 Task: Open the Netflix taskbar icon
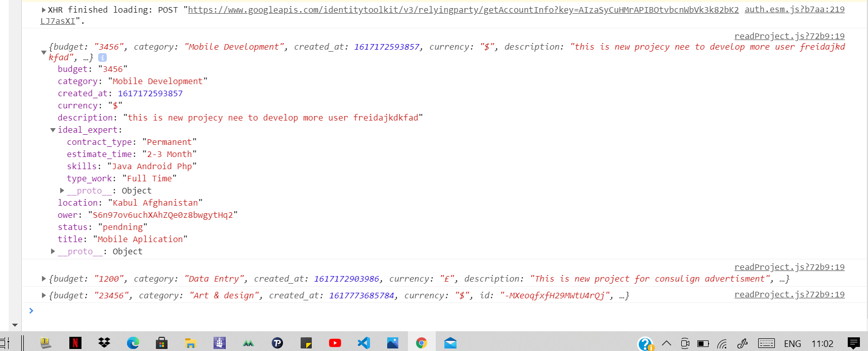click(x=75, y=343)
